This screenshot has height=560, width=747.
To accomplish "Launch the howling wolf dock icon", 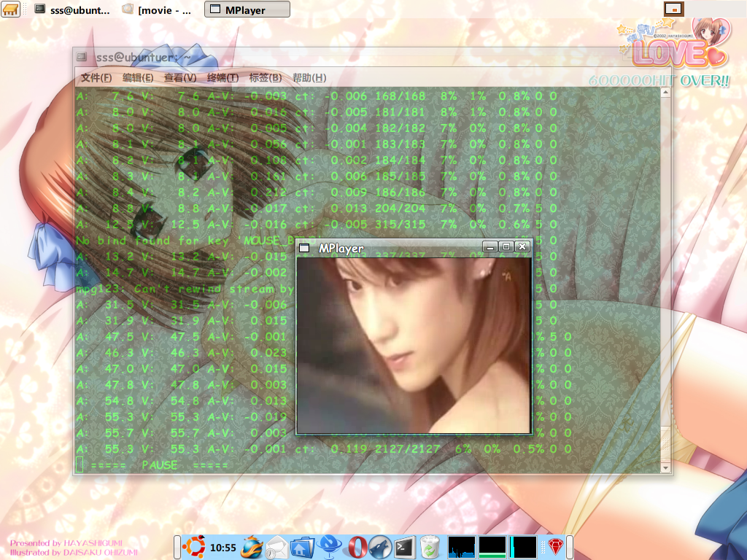I will [380, 547].
